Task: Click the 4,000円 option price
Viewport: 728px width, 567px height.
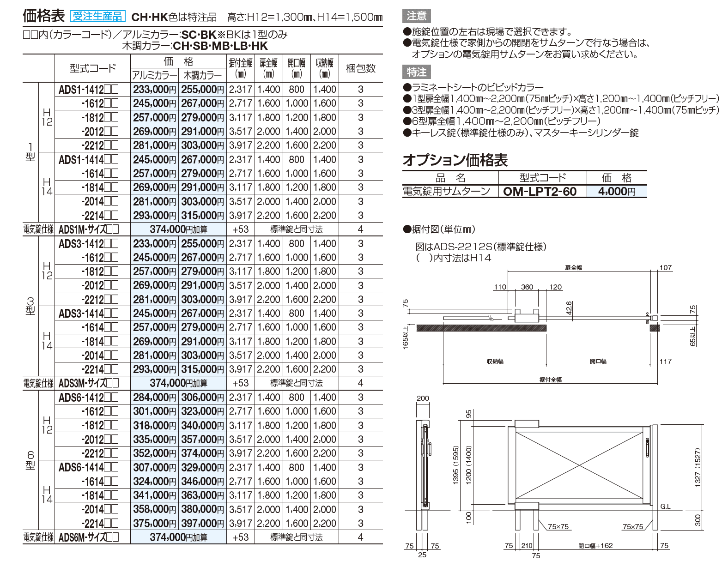Action: (x=617, y=191)
